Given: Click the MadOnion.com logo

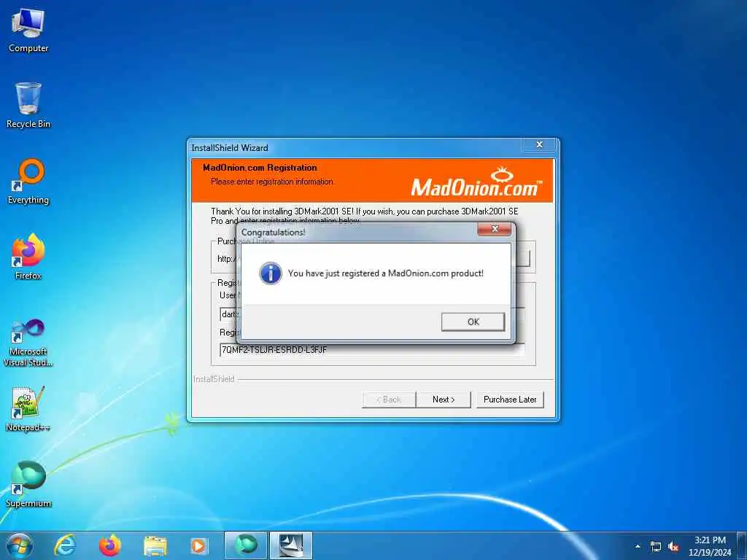Looking at the screenshot, I should (x=476, y=182).
